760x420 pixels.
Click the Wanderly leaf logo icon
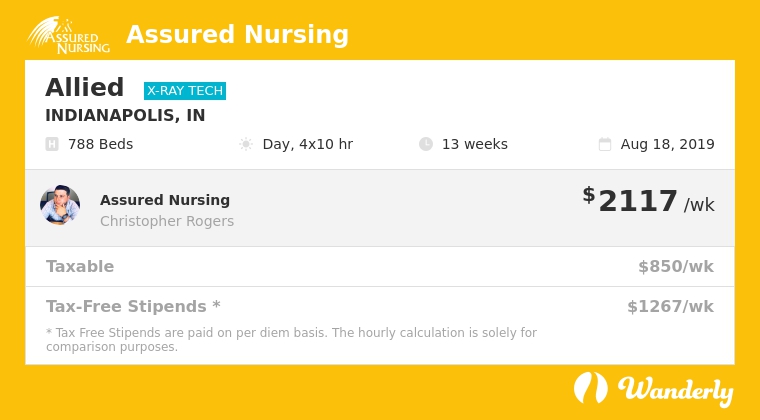[591, 388]
